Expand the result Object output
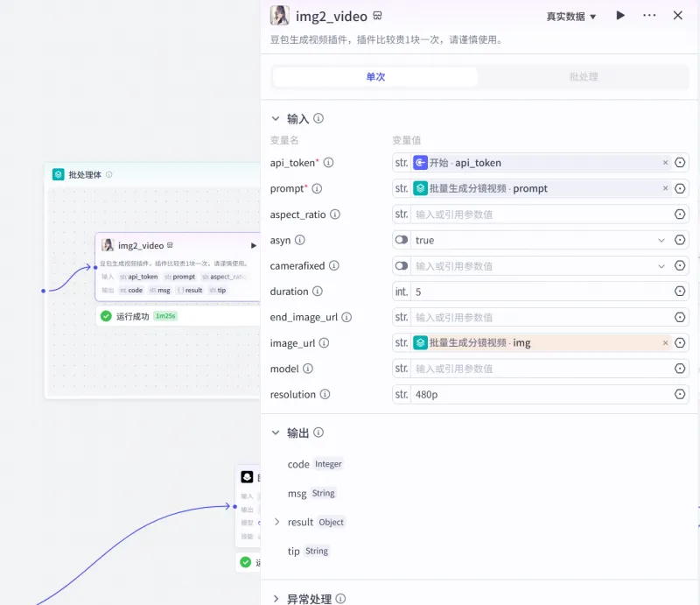This screenshot has height=605, width=700. (x=278, y=522)
